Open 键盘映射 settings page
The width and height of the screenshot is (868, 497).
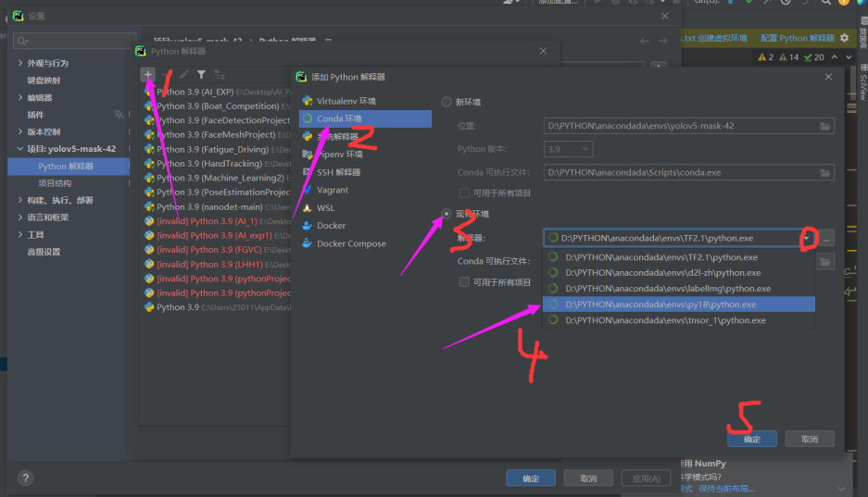pyautogui.click(x=44, y=81)
